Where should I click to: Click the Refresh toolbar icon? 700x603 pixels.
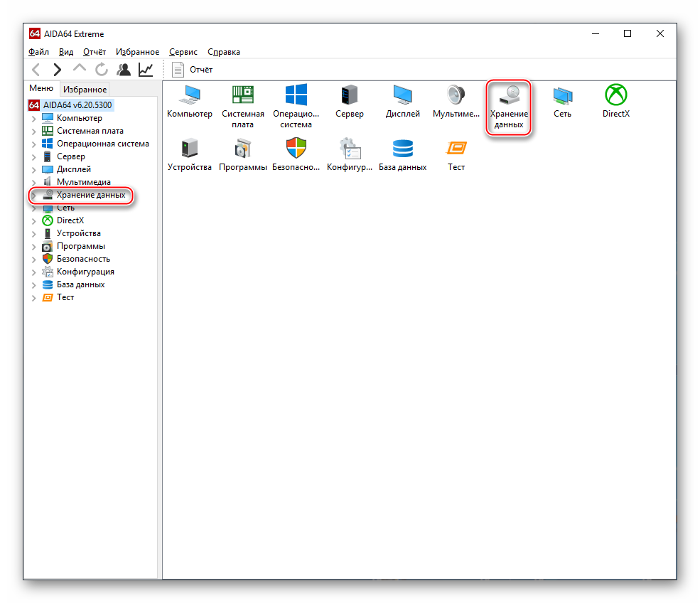click(x=102, y=70)
